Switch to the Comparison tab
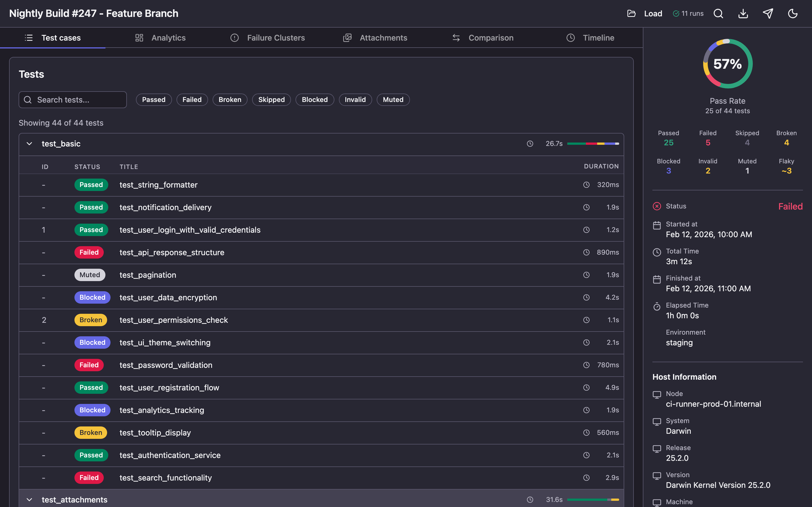812x507 pixels. click(491, 37)
